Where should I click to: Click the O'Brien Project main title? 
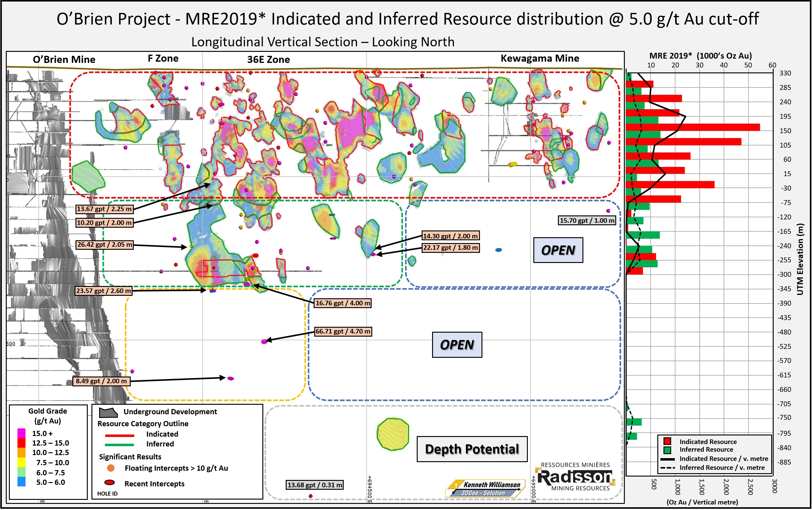coord(408,19)
